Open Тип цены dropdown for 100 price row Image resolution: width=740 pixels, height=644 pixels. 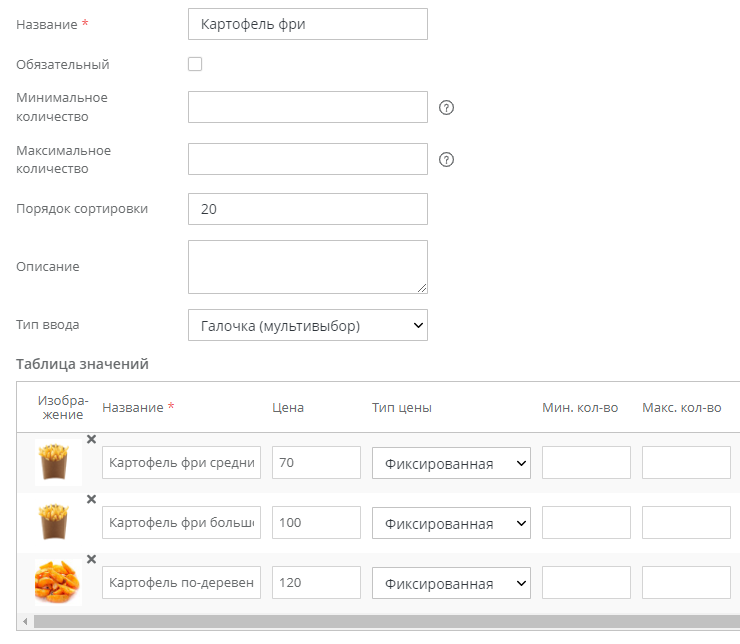pos(451,523)
